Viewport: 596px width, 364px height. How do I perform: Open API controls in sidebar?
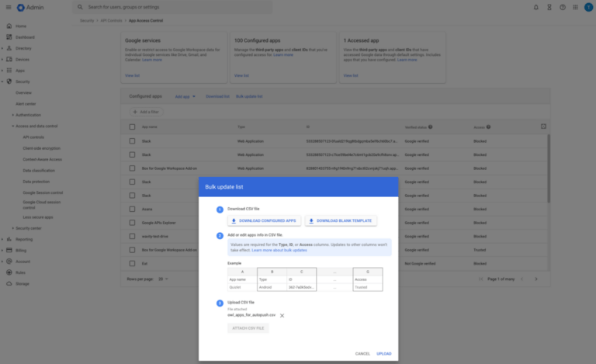(33, 137)
